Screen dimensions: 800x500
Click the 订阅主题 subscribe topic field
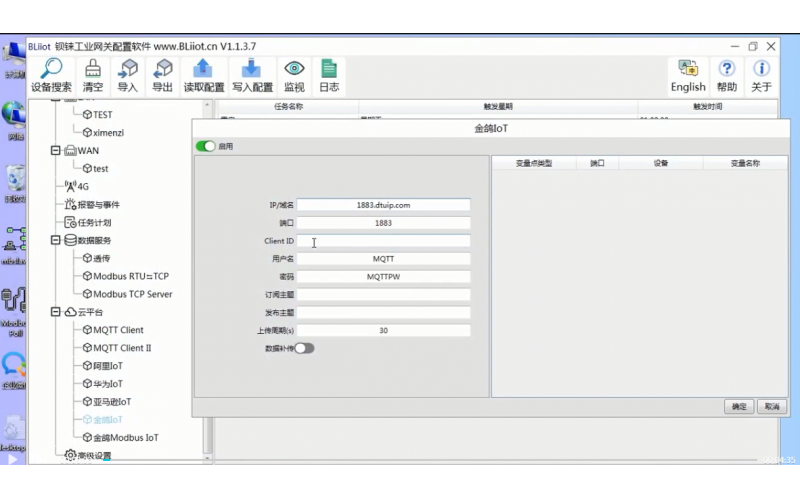[383, 295]
